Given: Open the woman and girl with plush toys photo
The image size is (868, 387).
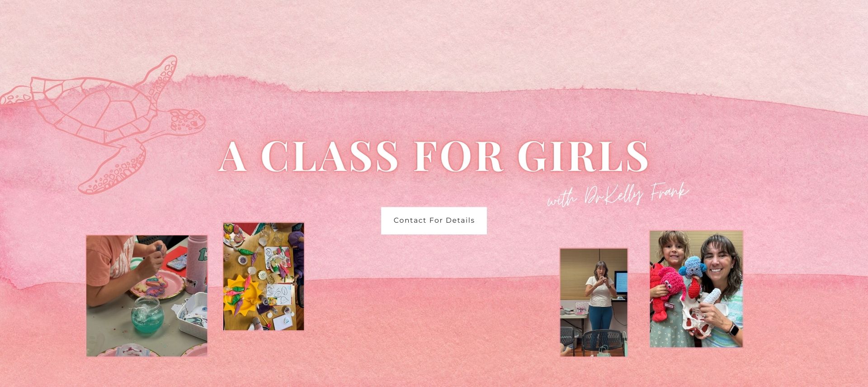Looking at the screenshot, I should point(696,289).
